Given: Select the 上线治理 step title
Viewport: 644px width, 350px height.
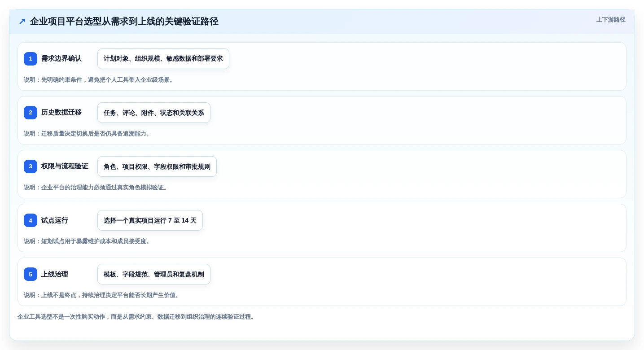Looking at the screenshot, I should click(x=55, y=274).
